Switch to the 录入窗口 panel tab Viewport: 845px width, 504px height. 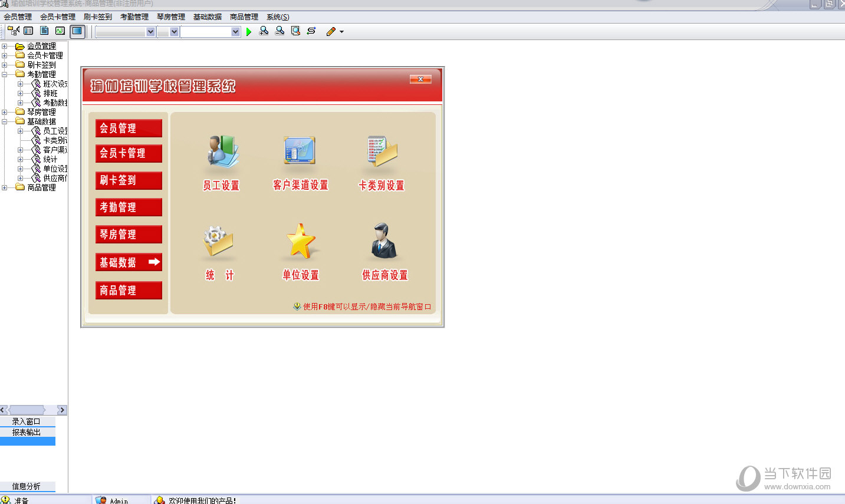[x=28, y=421]
